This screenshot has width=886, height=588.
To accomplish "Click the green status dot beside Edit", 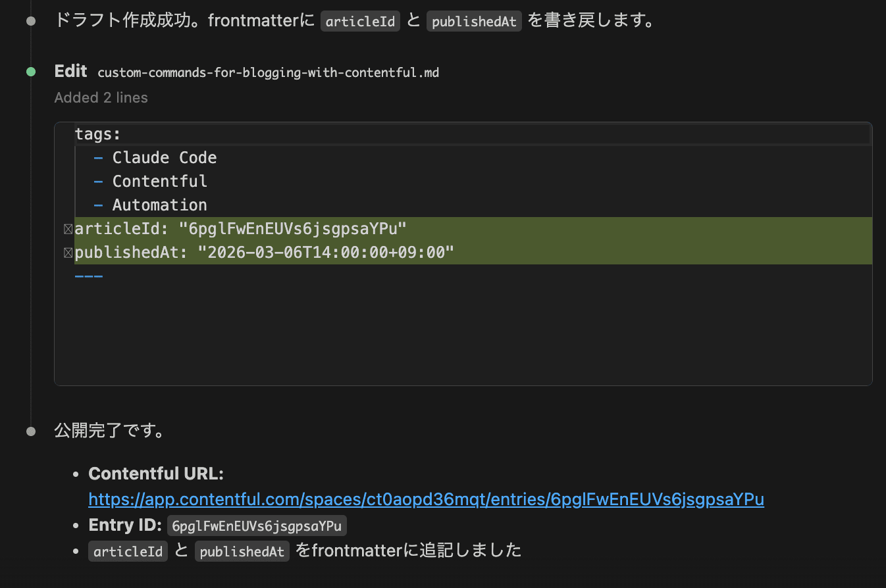I will [x=31, y=72].
